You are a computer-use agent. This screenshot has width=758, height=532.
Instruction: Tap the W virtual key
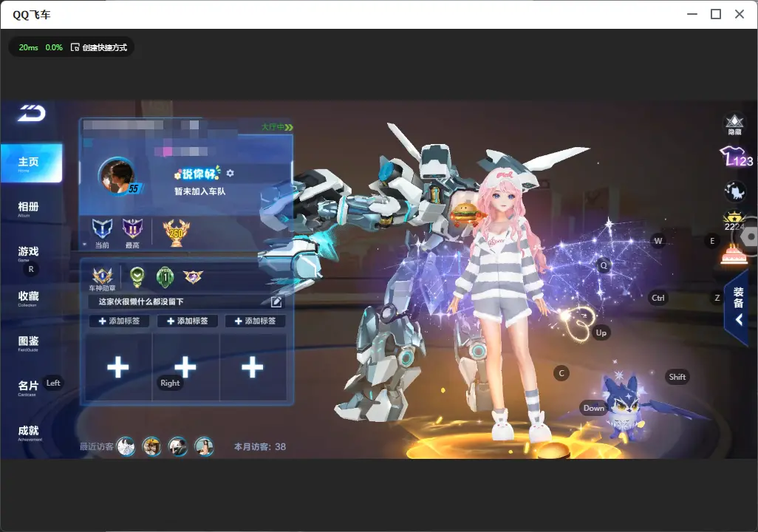[658, 241]
